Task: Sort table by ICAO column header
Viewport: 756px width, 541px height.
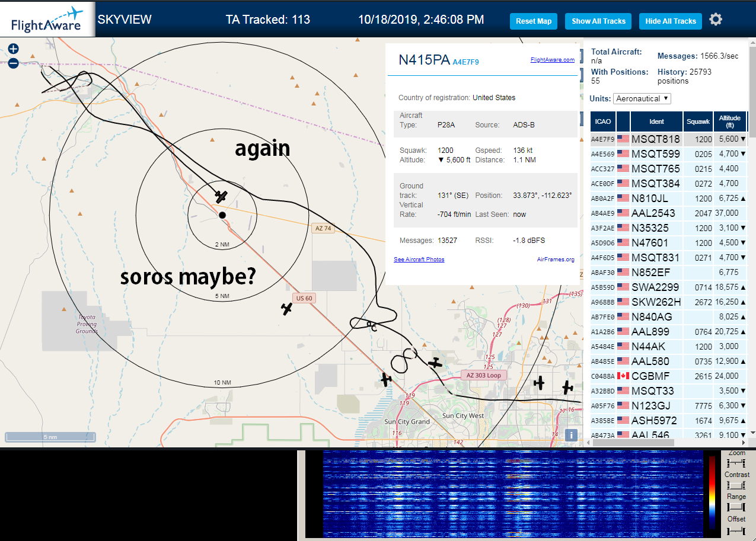Action: [603, 121]
